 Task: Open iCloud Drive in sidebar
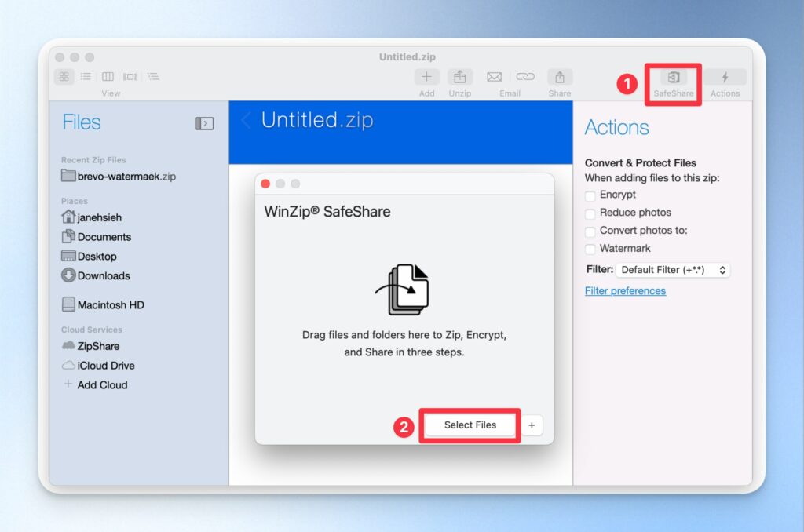pos(98,366)
